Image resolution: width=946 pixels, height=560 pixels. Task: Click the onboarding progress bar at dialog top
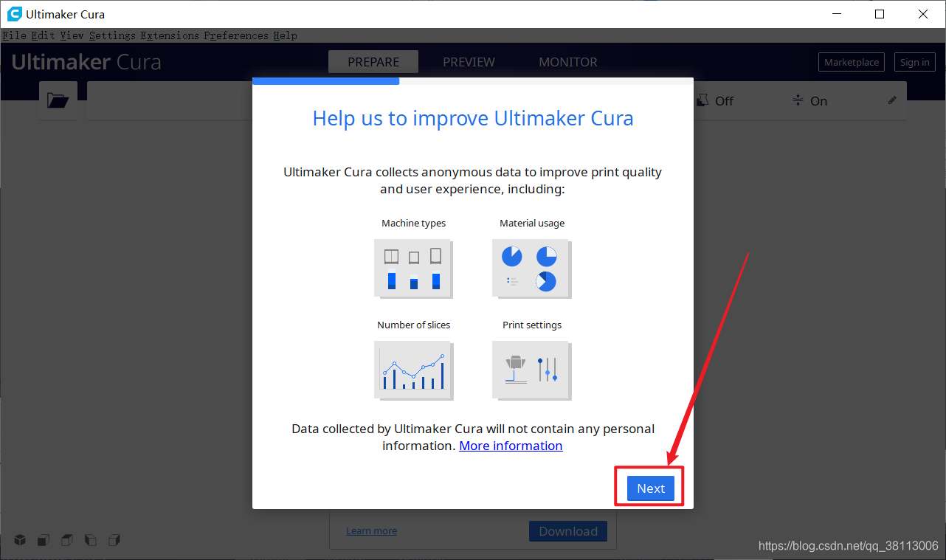[x=473, y=81]
